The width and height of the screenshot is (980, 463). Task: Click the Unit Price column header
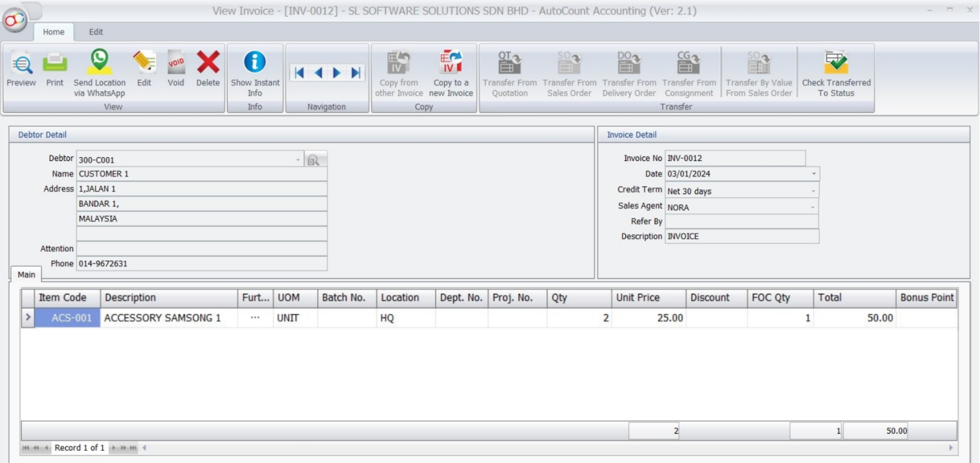649,298
